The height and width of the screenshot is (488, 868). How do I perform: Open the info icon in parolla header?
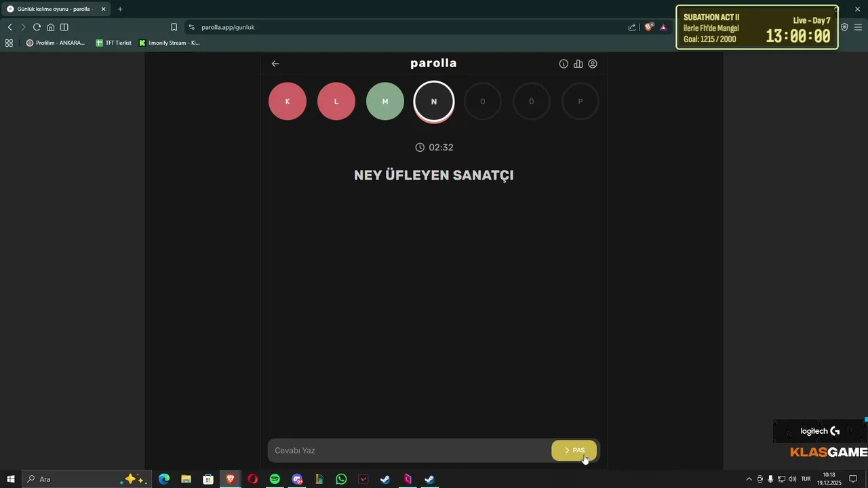[564, 64]
